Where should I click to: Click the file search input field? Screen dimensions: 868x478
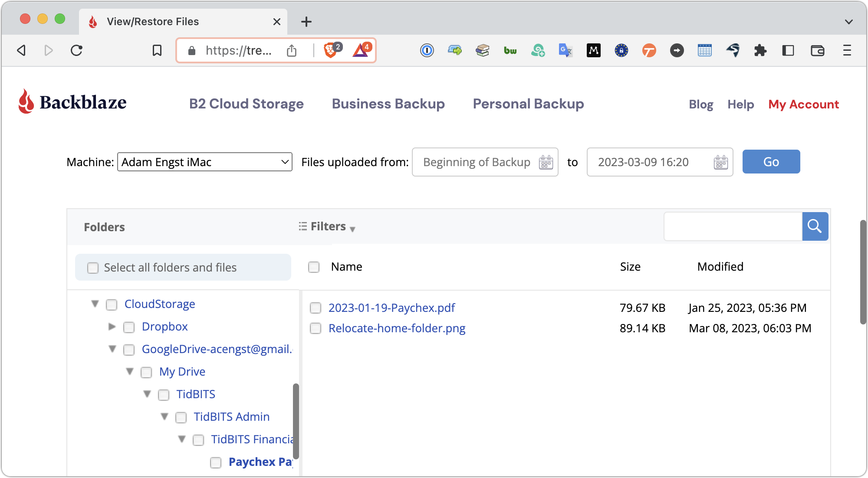click(x=733, y=226)
